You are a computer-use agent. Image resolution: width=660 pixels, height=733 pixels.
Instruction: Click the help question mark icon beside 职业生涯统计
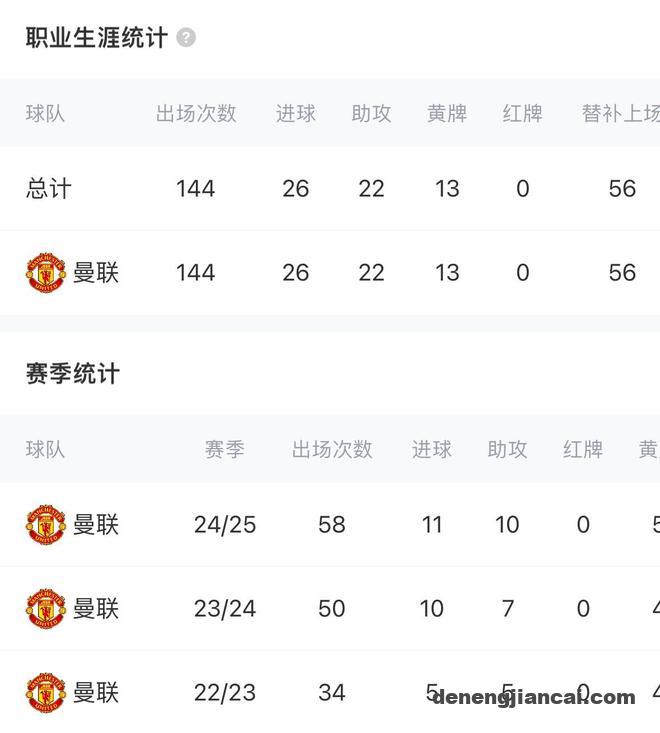tap(186, 37)
